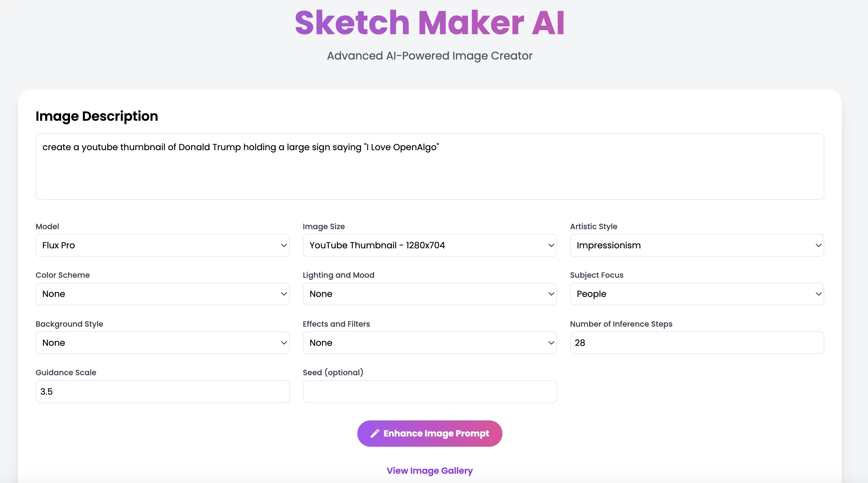Click the Model label
Image resolution: width=868 pixels, height=483 pixels.
(x=47, y=226)
